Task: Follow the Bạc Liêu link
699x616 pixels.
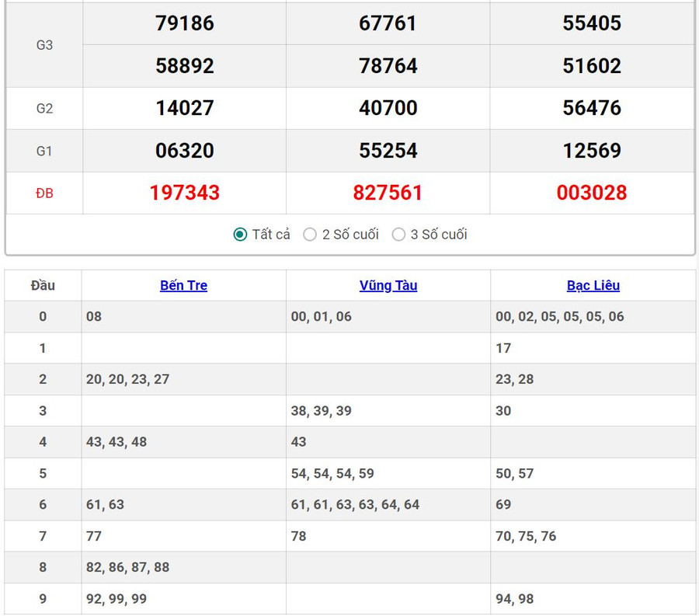Action: point(593,285)
